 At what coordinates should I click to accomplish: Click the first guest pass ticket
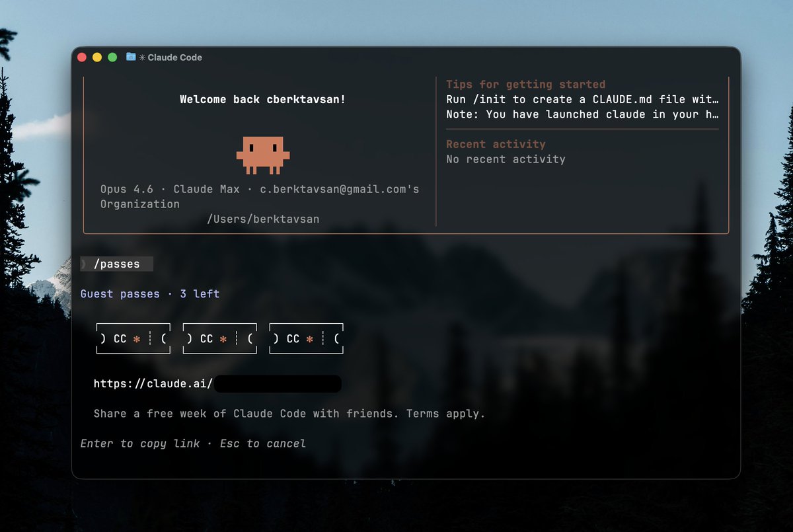click(133, 338)
